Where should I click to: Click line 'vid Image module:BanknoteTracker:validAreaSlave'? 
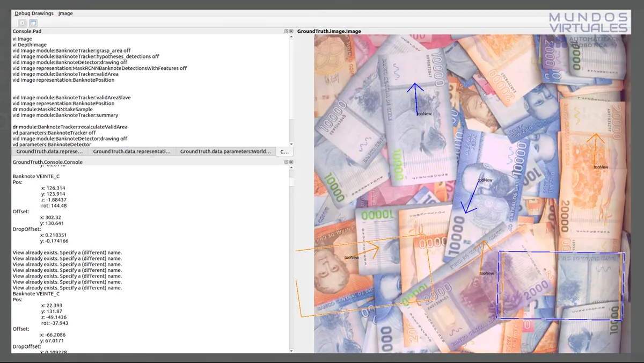tap(71, 98)
